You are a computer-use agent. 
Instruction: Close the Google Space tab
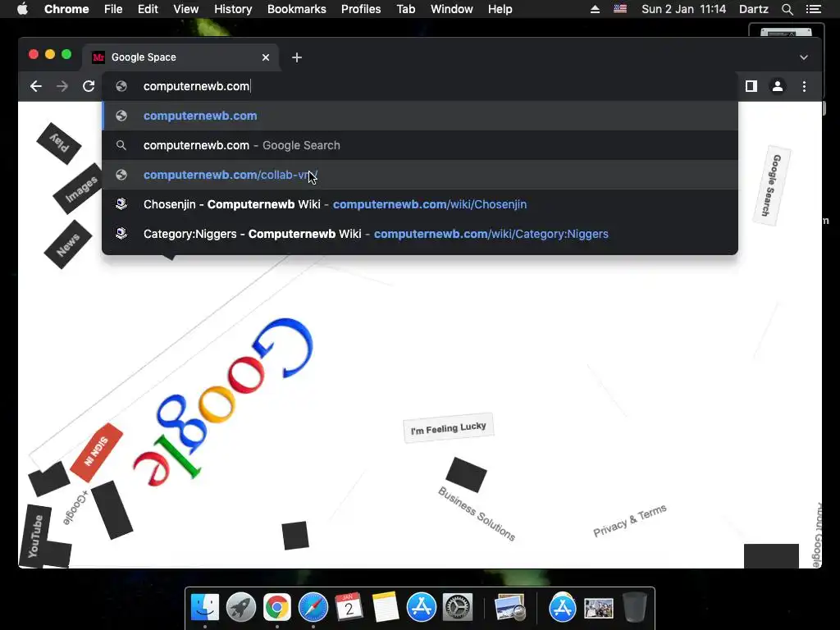point(266,57)
